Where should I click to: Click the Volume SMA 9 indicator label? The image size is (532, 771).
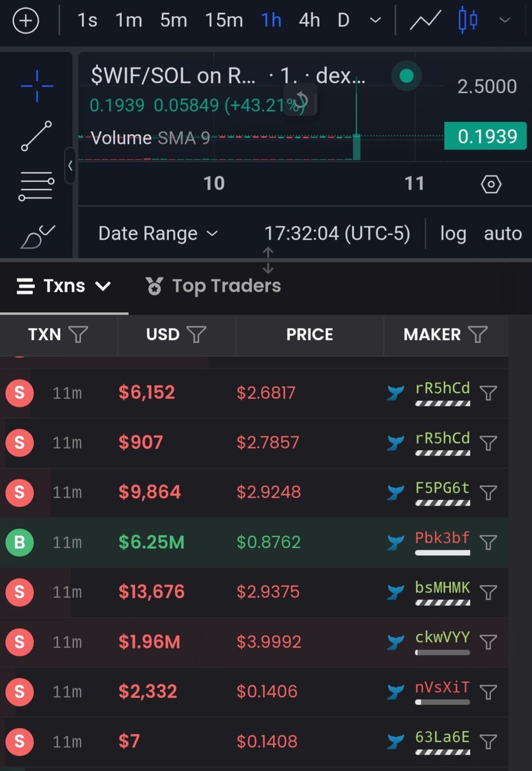pos(150,137)
